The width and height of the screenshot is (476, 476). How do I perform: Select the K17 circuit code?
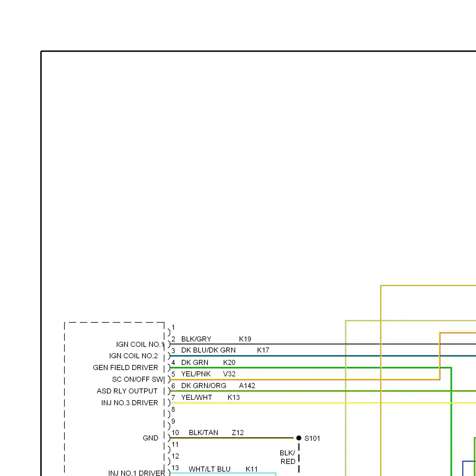pos(263,350)
